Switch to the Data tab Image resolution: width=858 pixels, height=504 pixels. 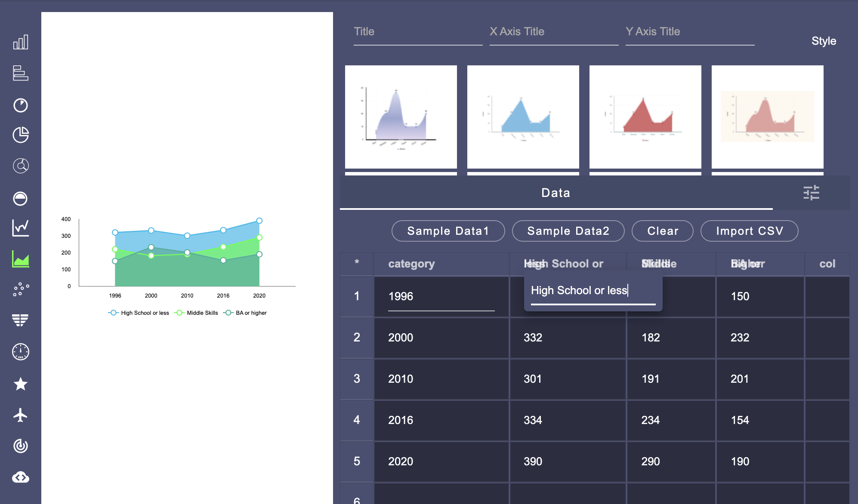pyautogui.click(x=556, y=193)
